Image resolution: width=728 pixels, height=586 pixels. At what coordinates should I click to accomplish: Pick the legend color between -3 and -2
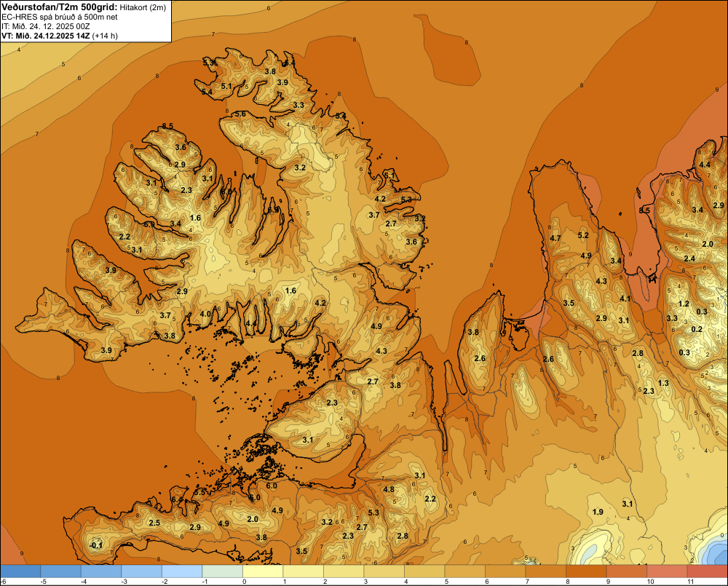[142, 571]
